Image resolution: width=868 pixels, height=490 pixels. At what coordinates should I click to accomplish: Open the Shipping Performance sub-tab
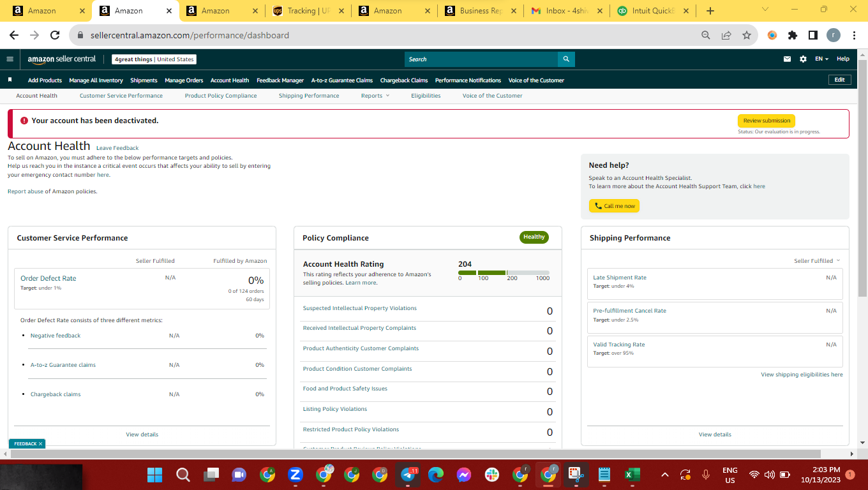(309, 96)
